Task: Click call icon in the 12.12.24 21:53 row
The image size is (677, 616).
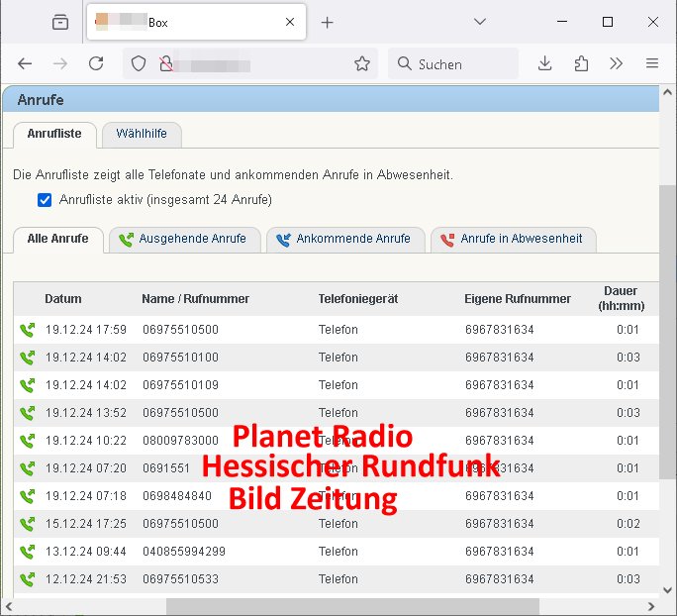Action: 27,579
